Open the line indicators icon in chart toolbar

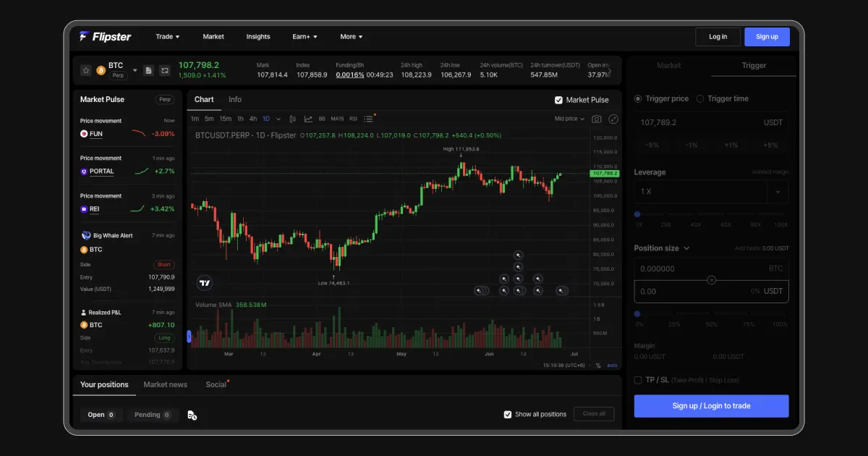[309, 119]
